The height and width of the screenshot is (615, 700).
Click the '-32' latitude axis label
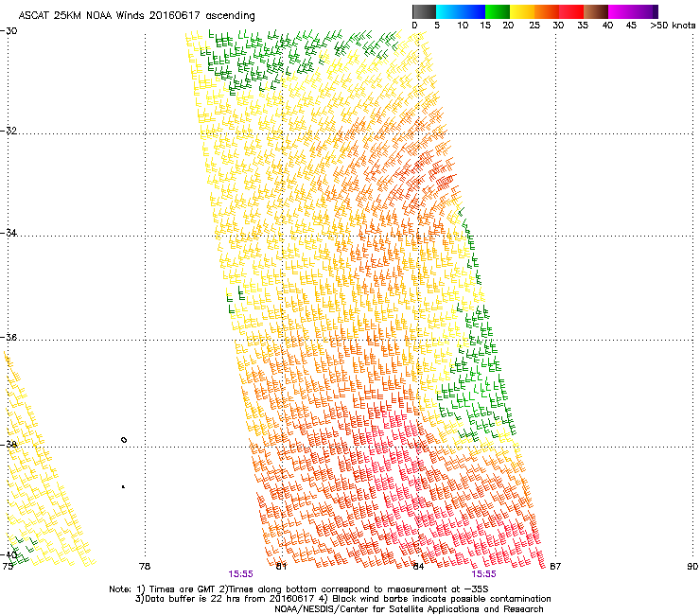tap(9, 131)
